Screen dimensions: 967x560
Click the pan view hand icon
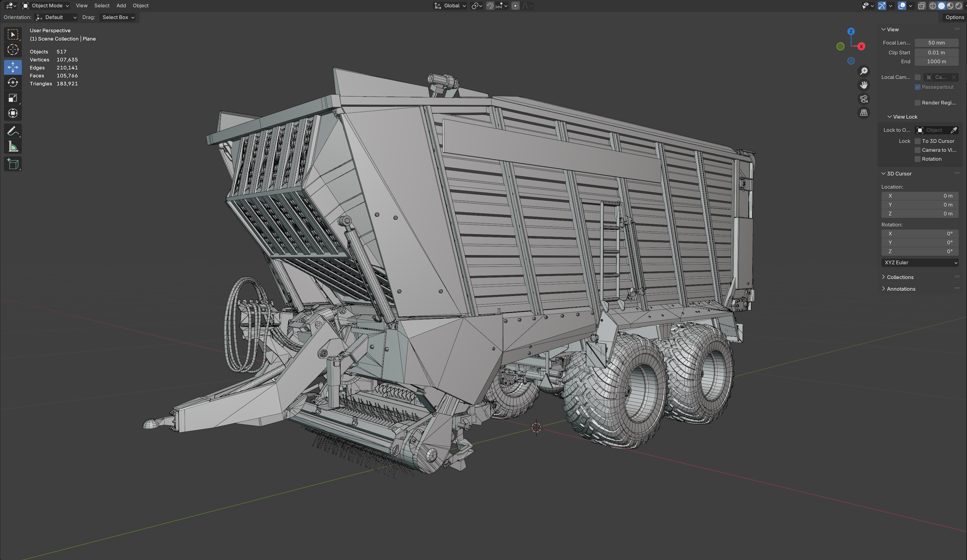coord(864,85)
